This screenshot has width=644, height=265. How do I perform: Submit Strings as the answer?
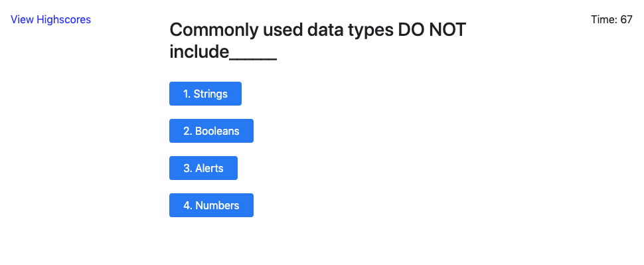point(205,94)
